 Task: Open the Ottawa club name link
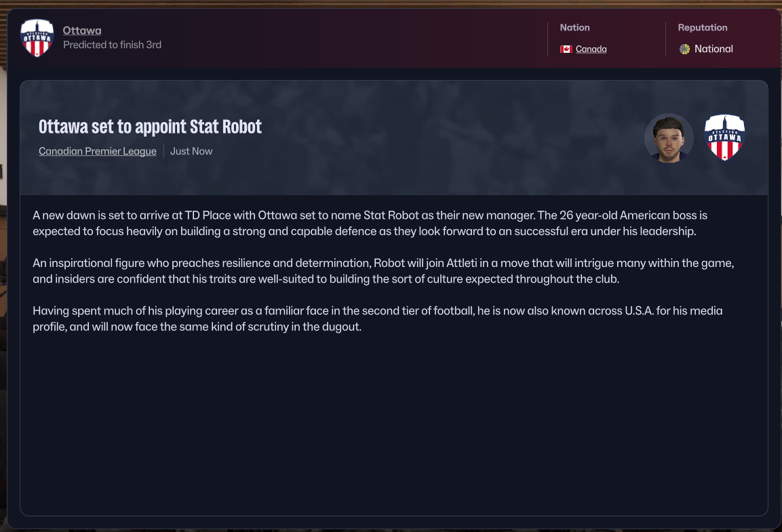82,30
